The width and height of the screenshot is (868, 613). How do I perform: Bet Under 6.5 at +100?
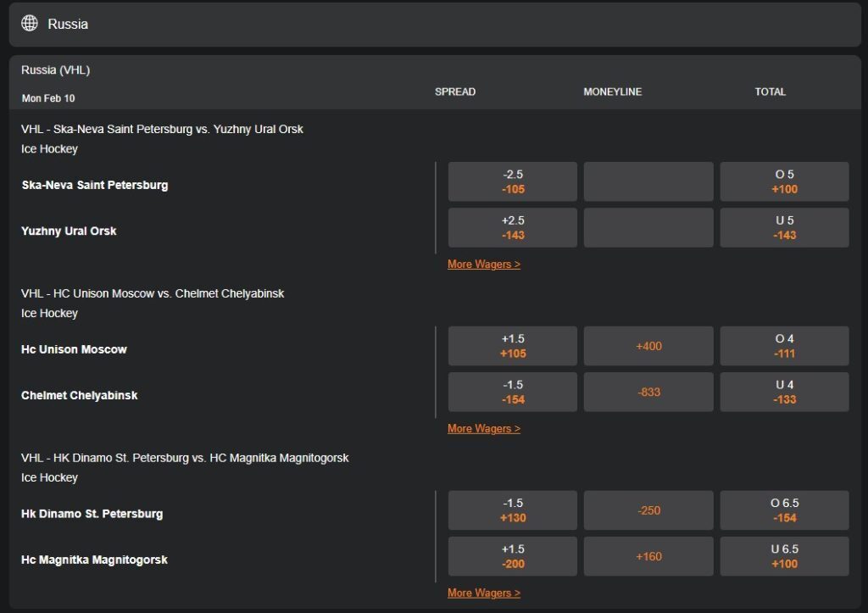[x=784, y=556]
